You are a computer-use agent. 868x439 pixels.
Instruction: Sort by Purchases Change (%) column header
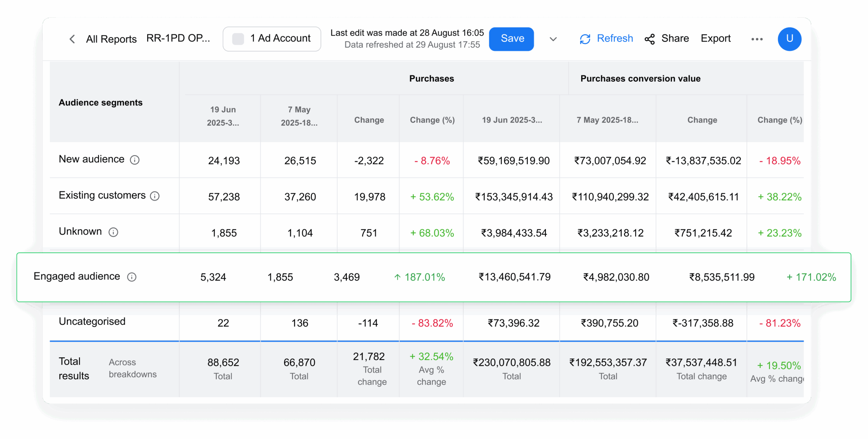tap(432, 120)
